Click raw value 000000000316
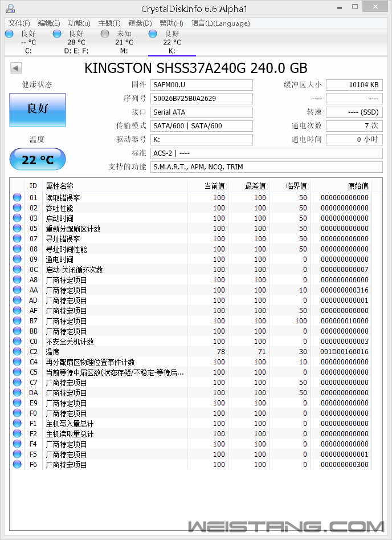The height and width of the screenshot is (540, 392). (x=344, y=290)
